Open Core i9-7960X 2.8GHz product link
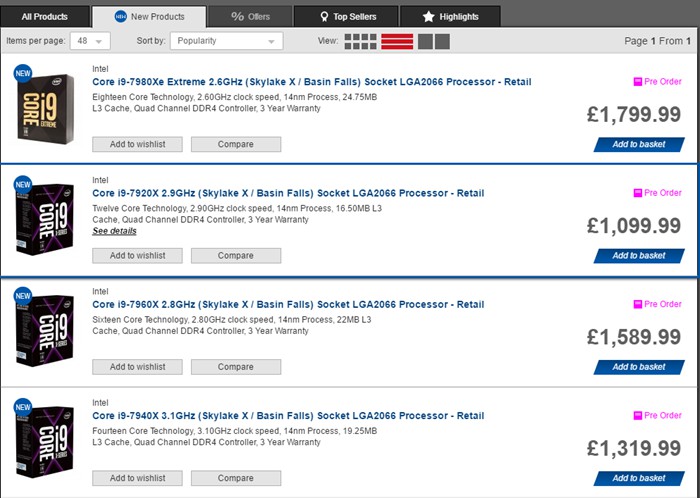This screenshot has width=700, height=498. pos(288,304)
